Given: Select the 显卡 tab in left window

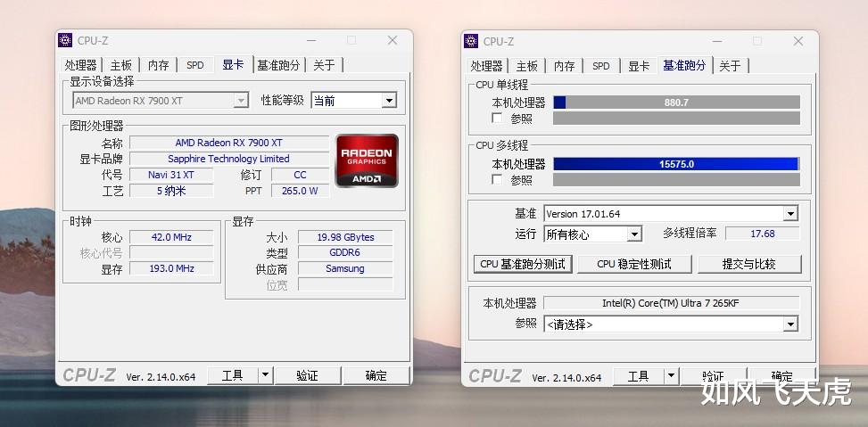Looking at the screenshot, I should (x=233, y=64).
